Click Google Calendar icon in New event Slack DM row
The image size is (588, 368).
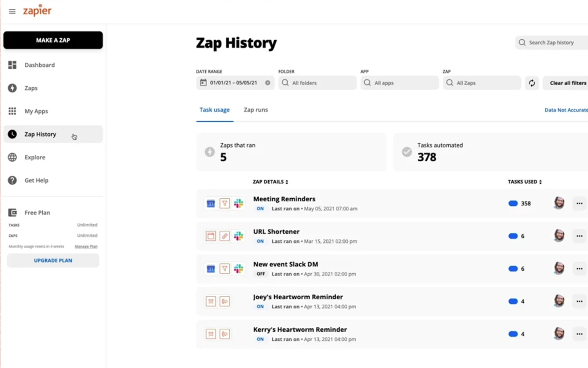tap(211, 269)
